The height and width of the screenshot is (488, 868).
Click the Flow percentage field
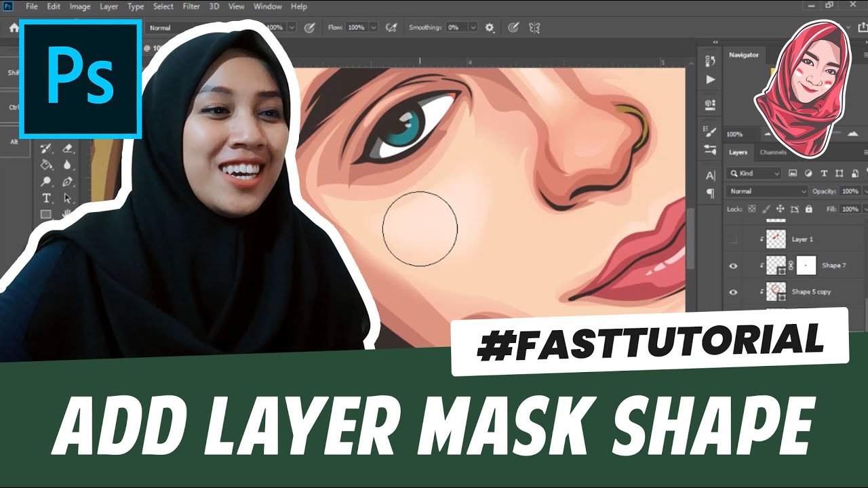(356, 28)
